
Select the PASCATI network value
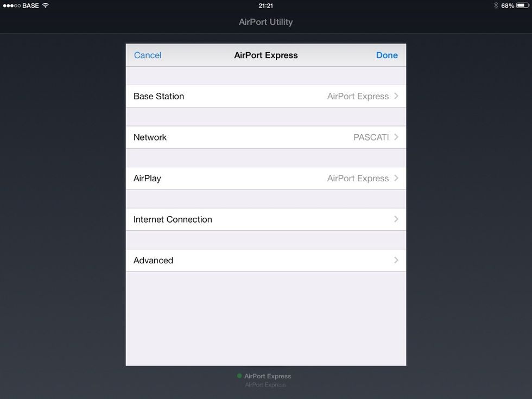coord(371,137)
